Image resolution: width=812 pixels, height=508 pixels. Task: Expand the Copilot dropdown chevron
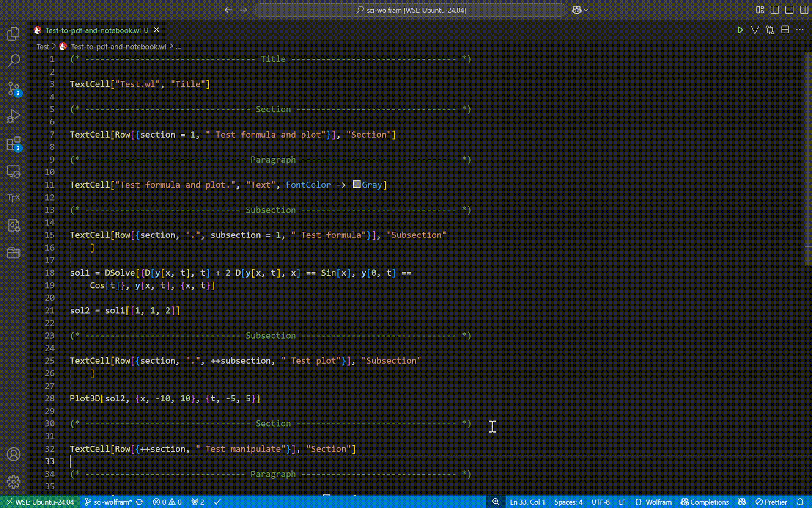pyautogui.click(x=586, y=10)
